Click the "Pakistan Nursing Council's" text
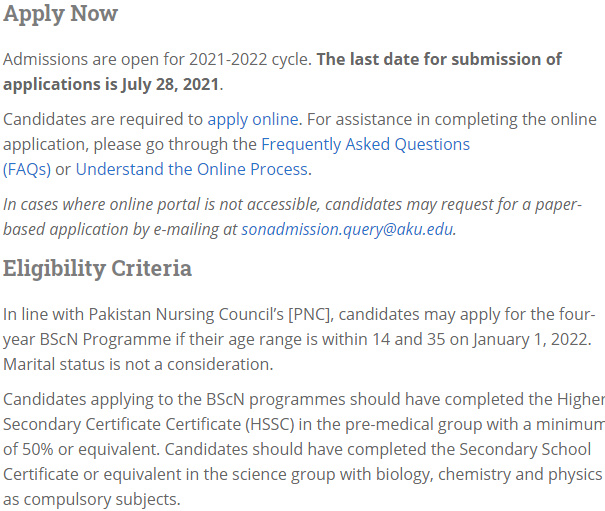The width and height of the screenshot is (605, 511). pyautogui.click(x=186, y=315)
